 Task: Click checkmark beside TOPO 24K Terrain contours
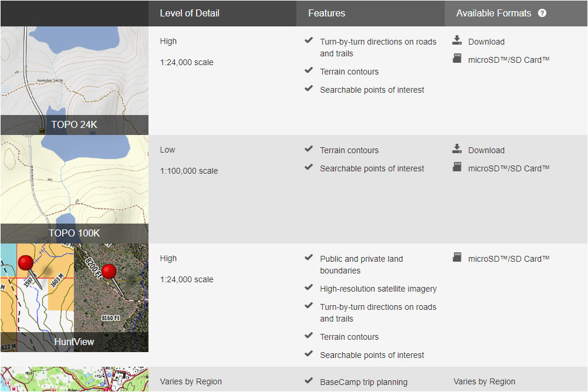(x=309, y=70)
